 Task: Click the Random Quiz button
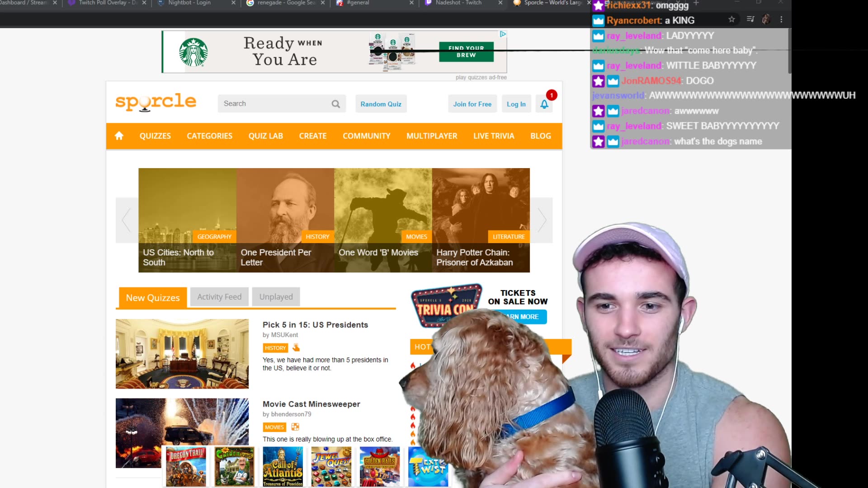tap(381, 104)
